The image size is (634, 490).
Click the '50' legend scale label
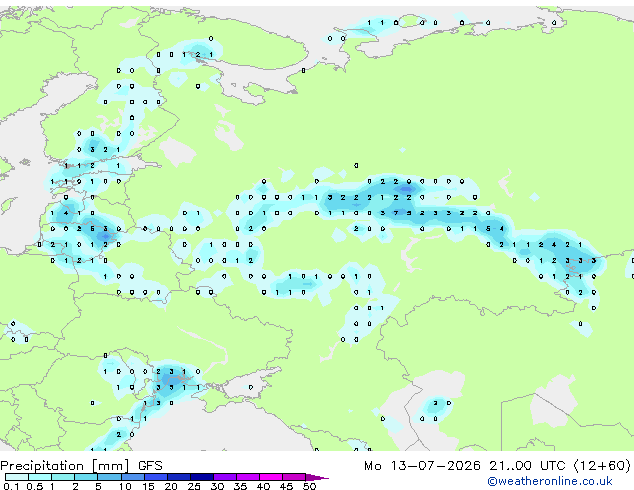[x=310, y=486]
